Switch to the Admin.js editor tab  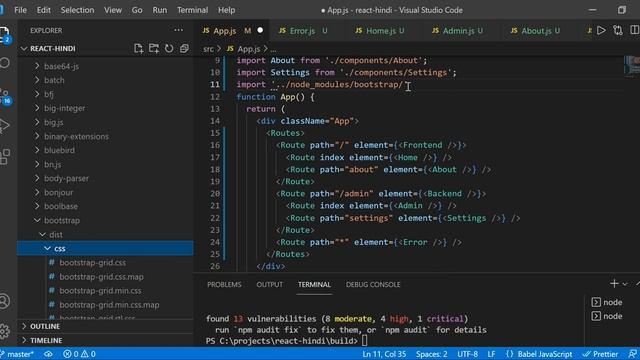457,31
